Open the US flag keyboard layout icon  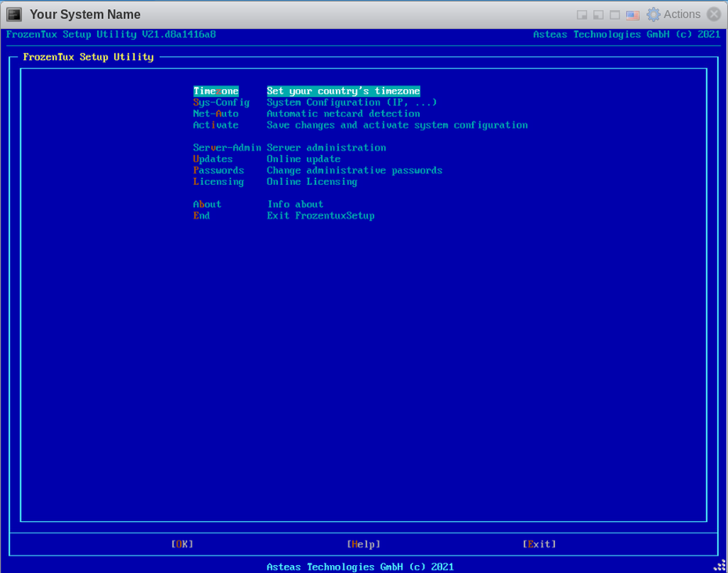coord(633,15)
